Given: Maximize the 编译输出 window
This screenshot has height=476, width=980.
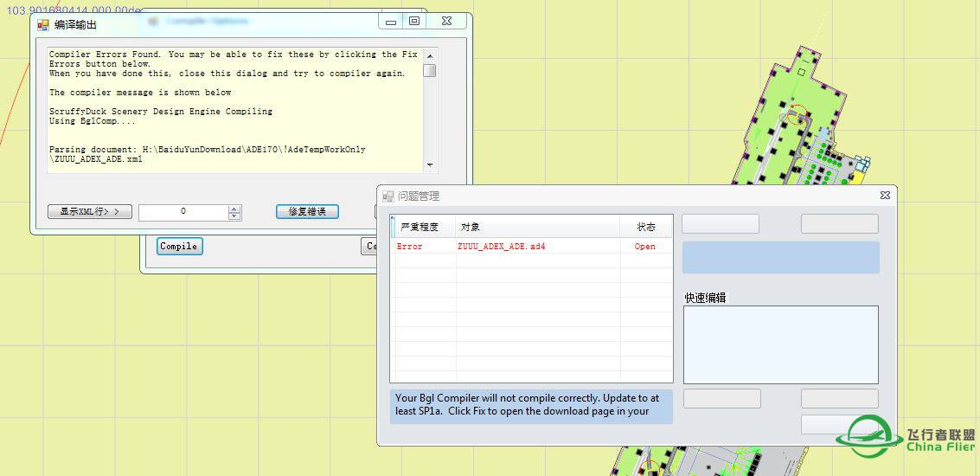Looking at the screenshot, I should click(414, 22).
